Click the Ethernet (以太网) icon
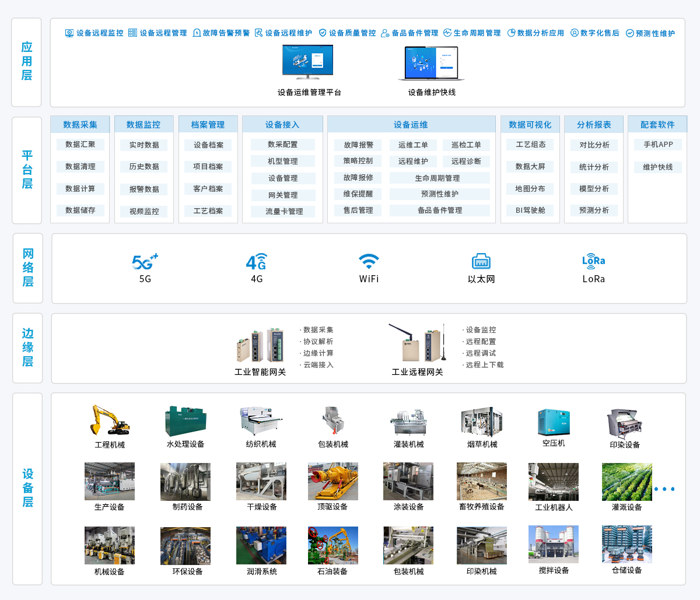 481,261
